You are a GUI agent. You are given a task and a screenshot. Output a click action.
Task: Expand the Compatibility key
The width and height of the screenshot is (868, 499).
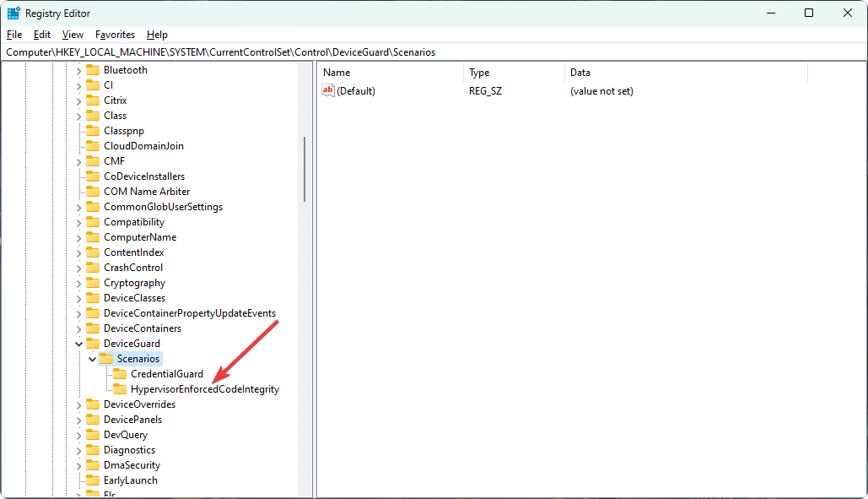[x=78, y=223]
